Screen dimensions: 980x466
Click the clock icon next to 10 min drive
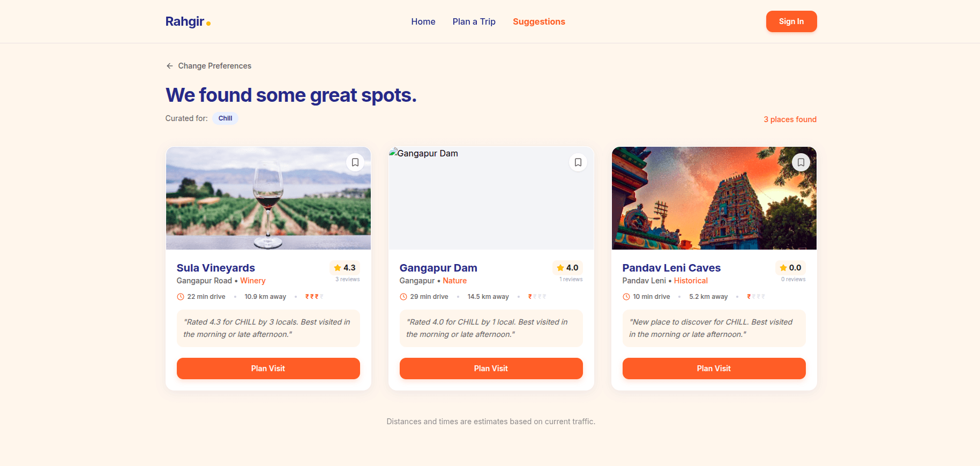(626, 297)
